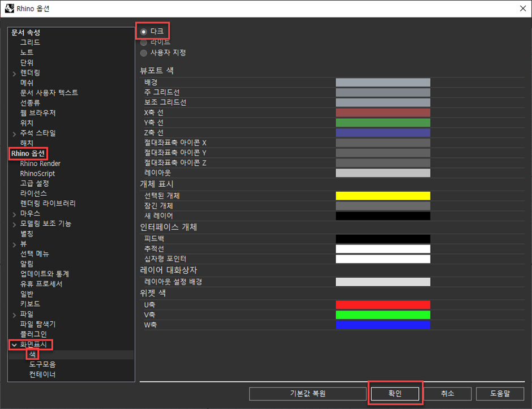Select 메쉬 in the tree

(x=27, y=83)
